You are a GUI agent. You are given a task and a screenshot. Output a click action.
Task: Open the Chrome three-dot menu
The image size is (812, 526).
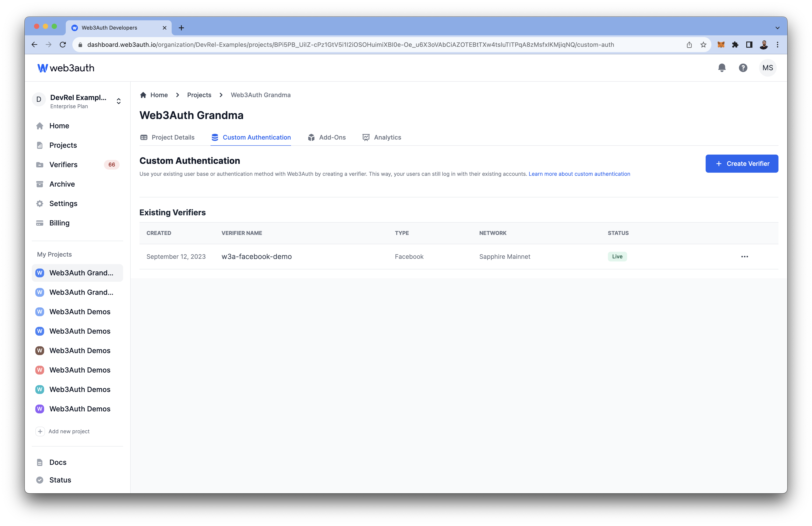(x=778, y=45)
